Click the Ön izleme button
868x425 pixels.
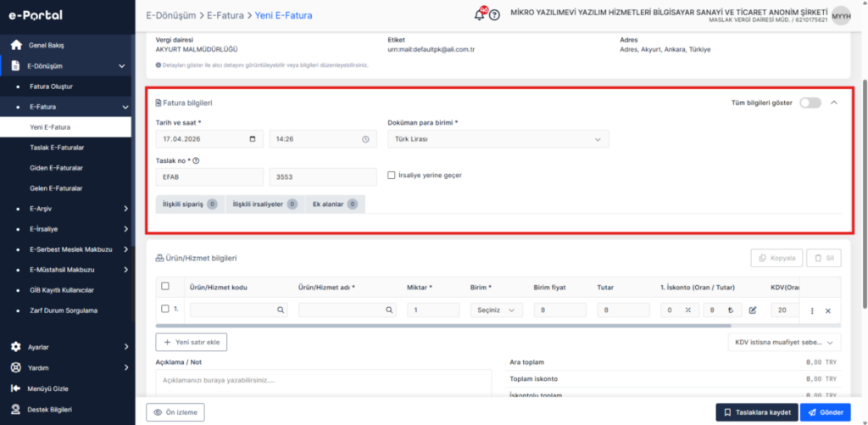175,412
